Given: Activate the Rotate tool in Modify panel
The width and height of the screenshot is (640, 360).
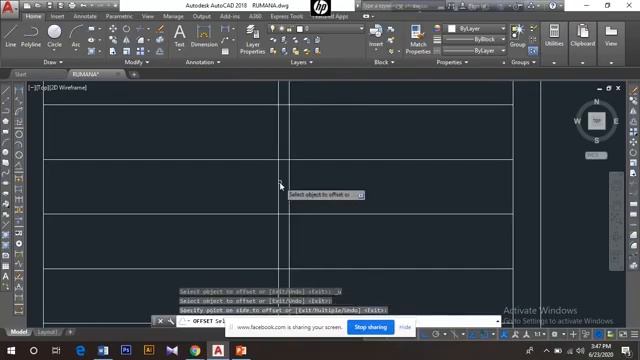Looking at the screenshot, I should click(127, 29).
